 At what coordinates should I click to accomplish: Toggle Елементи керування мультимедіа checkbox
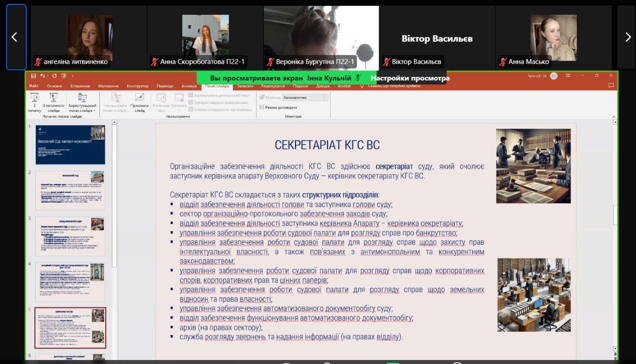(x=191, y=109)
